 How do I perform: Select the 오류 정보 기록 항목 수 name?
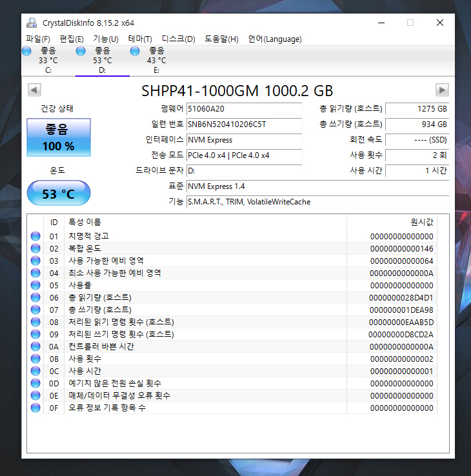(107, 408)
